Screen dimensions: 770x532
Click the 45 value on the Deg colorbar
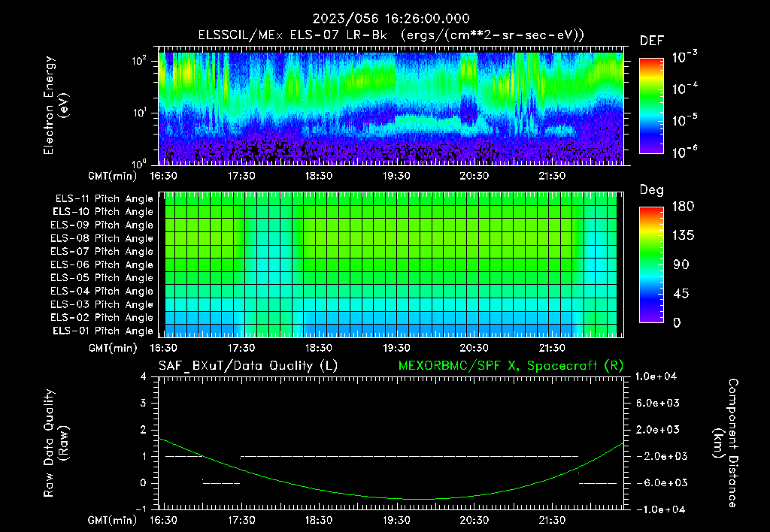680,294
